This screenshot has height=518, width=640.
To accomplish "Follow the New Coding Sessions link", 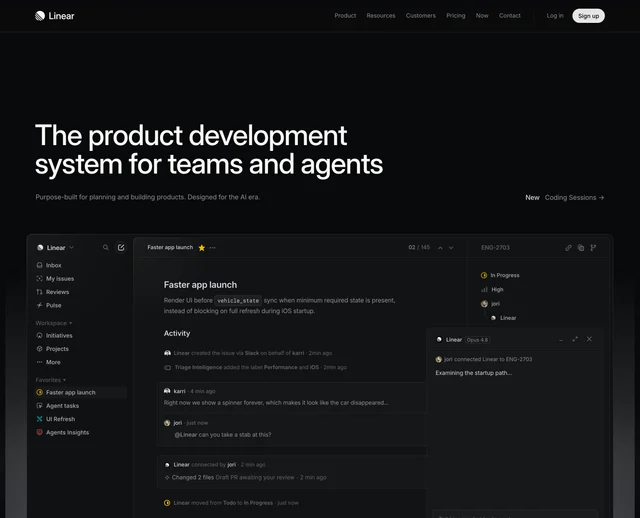I will pos(564,198).
